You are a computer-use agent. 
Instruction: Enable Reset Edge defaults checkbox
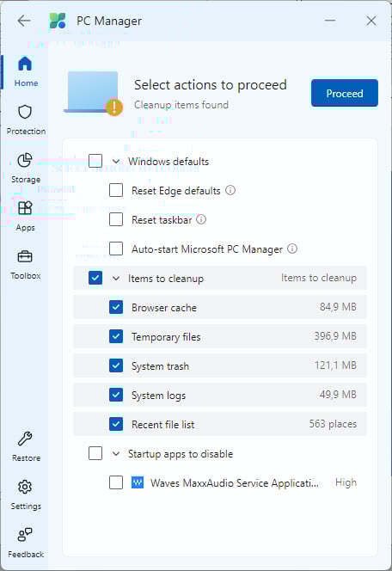(x=116, y=190)
